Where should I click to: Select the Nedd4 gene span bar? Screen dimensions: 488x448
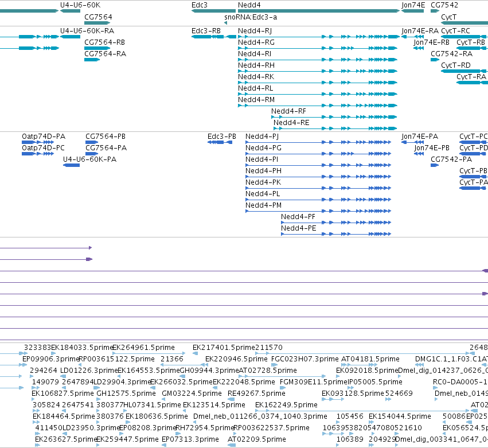click(x=319, y=11)
